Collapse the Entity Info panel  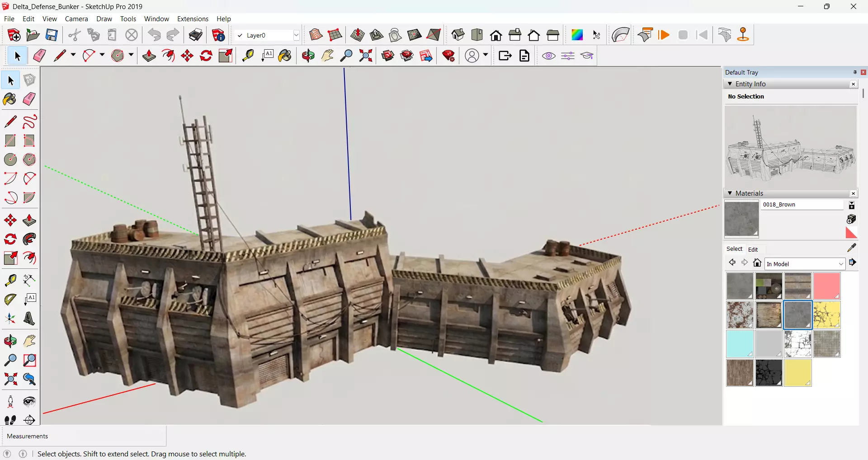coord(730,84)
